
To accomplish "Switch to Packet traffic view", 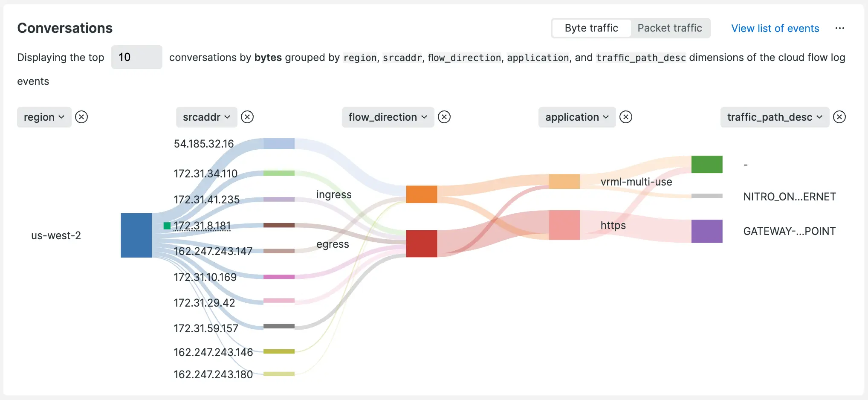I will pos(670,28).
